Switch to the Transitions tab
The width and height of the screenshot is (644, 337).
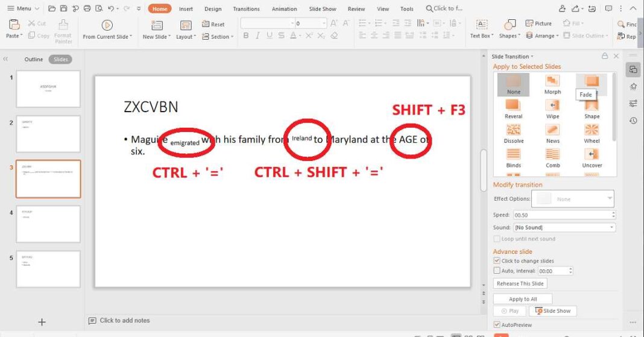246,8
